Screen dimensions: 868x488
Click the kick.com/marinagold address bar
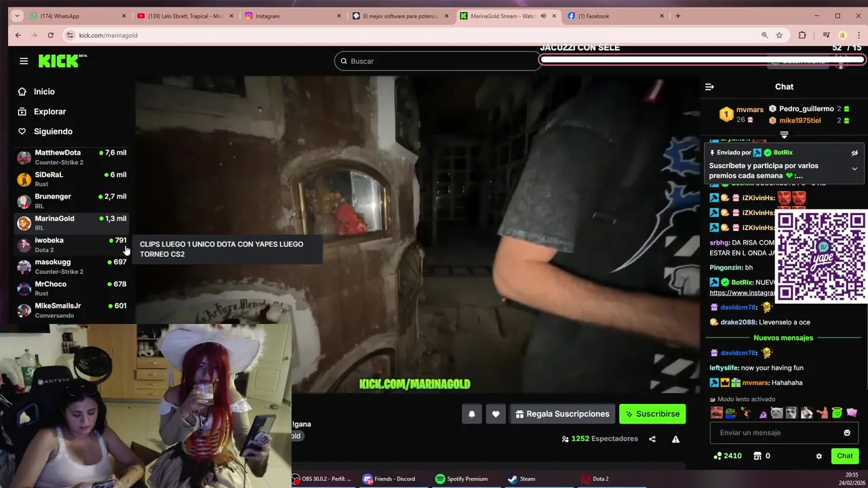pyautogui.click(x=108, y=35)
